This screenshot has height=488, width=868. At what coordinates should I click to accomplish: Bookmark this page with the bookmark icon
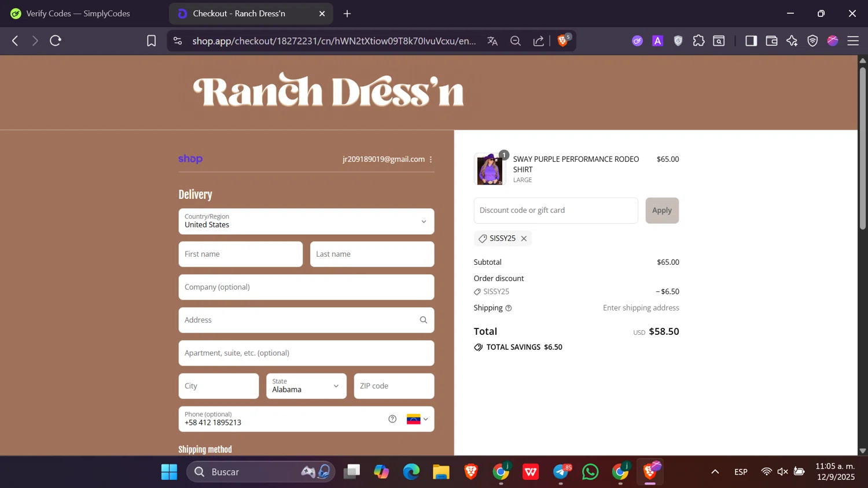[152, 41]
